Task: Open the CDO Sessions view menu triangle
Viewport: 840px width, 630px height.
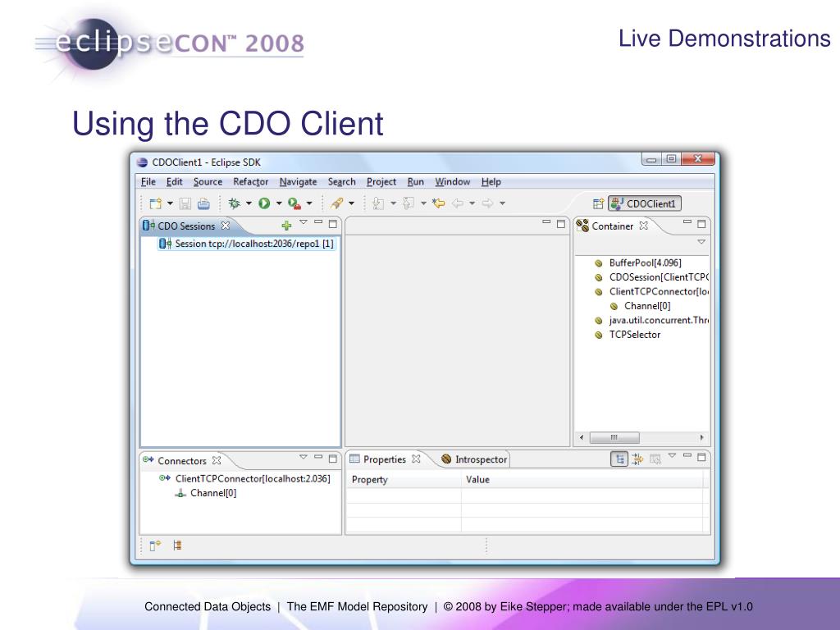Action: tap(304, 222)
